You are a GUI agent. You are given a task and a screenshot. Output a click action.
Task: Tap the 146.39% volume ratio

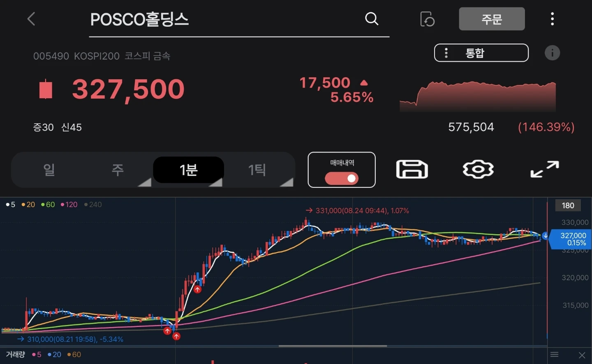(x=546, y=127)
